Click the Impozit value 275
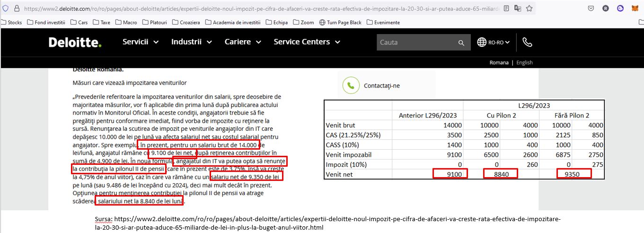644x233 pixels. click(x=597, y=164)
